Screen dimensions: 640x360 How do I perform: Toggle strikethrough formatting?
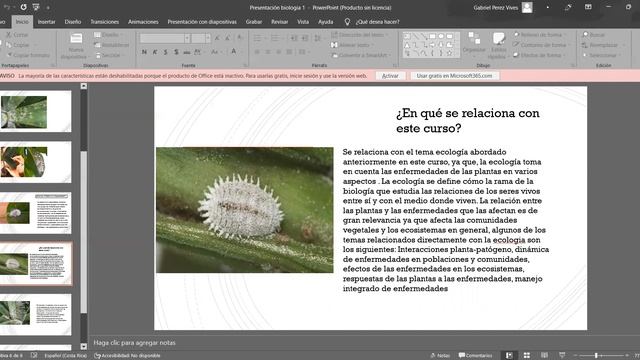click(x=187, y=52)
